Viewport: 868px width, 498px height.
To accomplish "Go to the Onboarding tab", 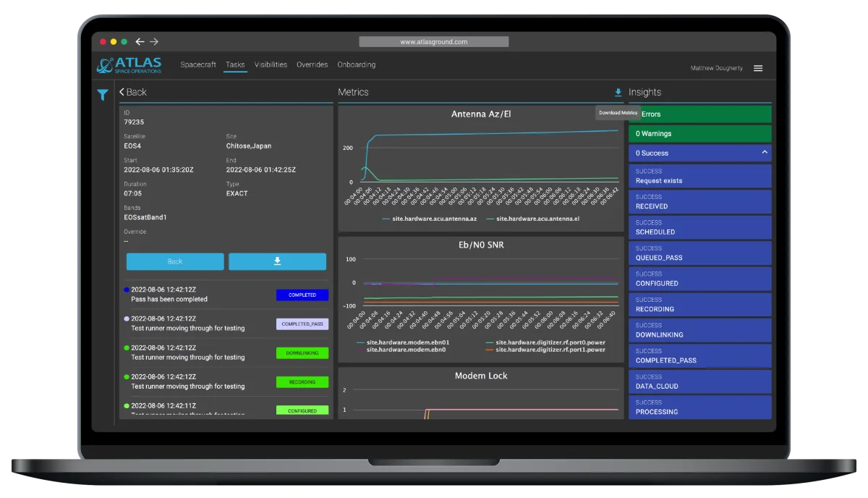I will [x=357, y=64].
